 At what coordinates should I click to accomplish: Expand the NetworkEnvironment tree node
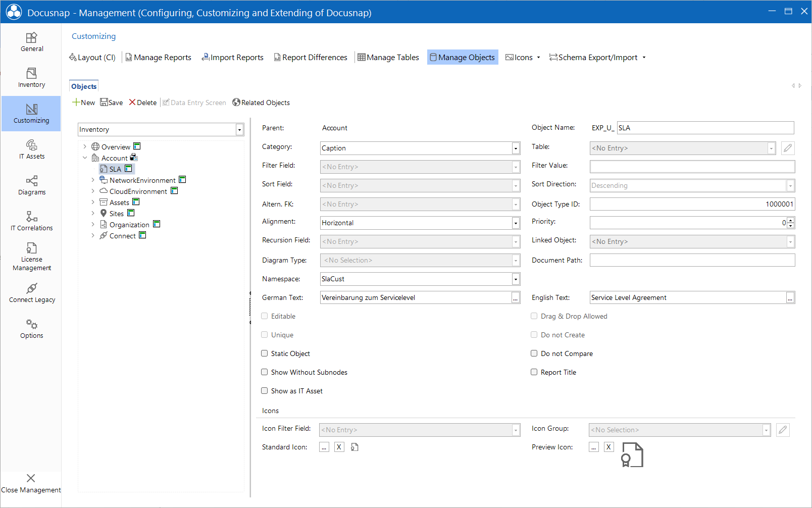tap(93, 180)
